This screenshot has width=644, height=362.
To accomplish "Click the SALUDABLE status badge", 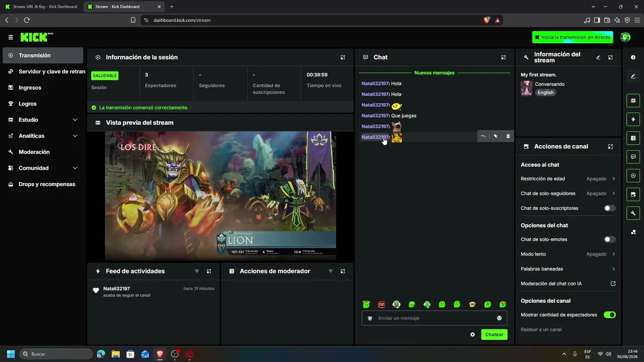I will [105, 75].
